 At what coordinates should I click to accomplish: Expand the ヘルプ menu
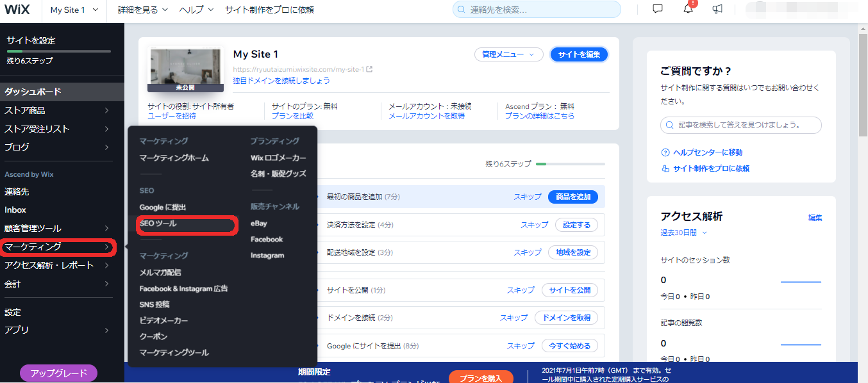[196, 10]
